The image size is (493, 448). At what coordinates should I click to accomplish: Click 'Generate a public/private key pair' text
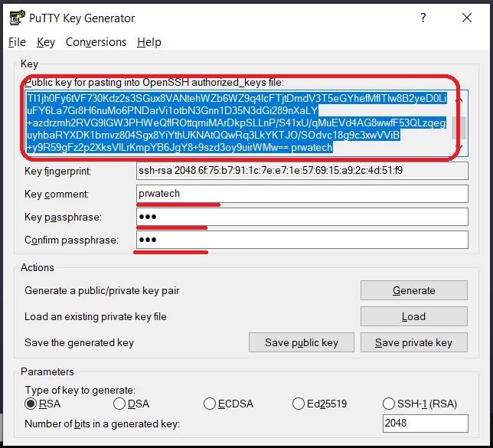point(102,290)
